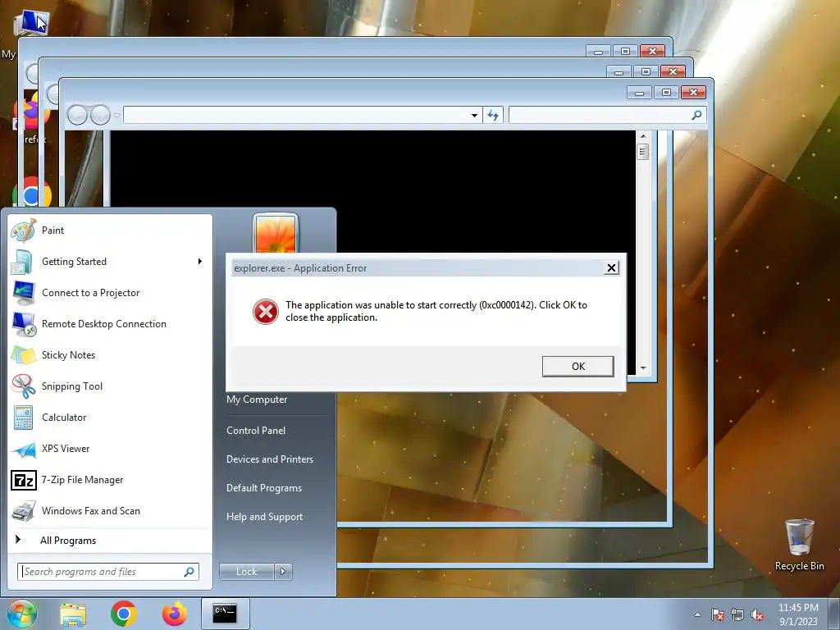This screenshot has width=840, height=630.
Task: Switch to the Command Prompt taskbar window
Action: click(x=225, y=614)
